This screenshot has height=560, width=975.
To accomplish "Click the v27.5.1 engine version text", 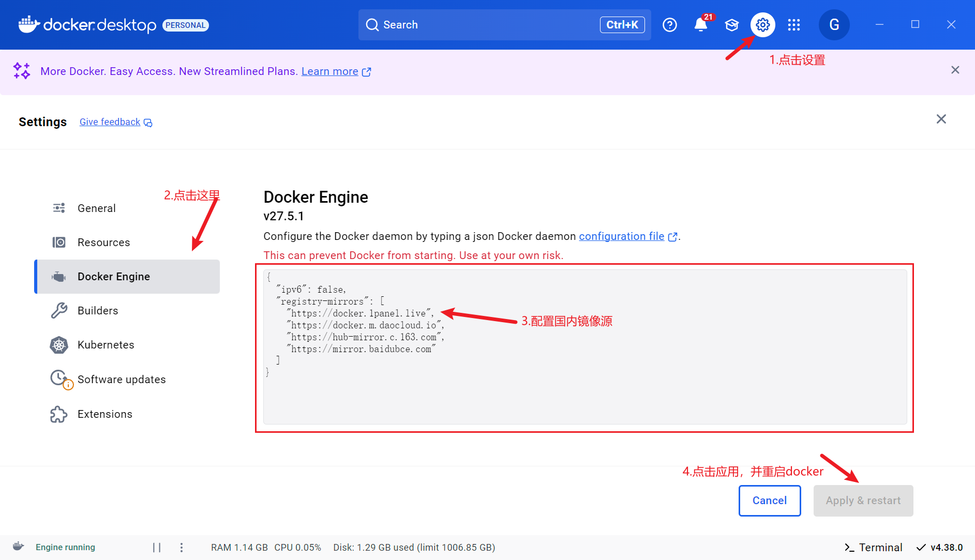I will (283, 216).
